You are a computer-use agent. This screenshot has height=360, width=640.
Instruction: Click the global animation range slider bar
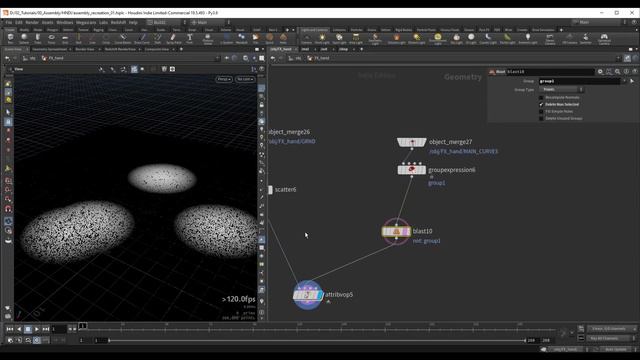pyautogui.click(x=317, y=340)
